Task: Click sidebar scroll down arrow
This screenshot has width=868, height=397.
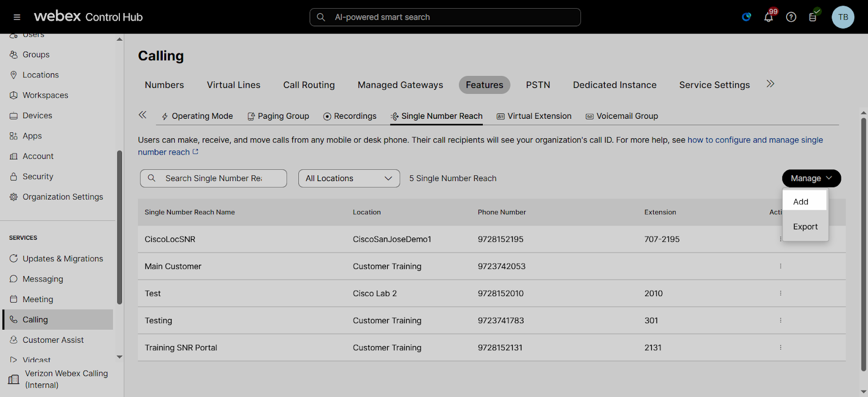Action: point(119,357)
